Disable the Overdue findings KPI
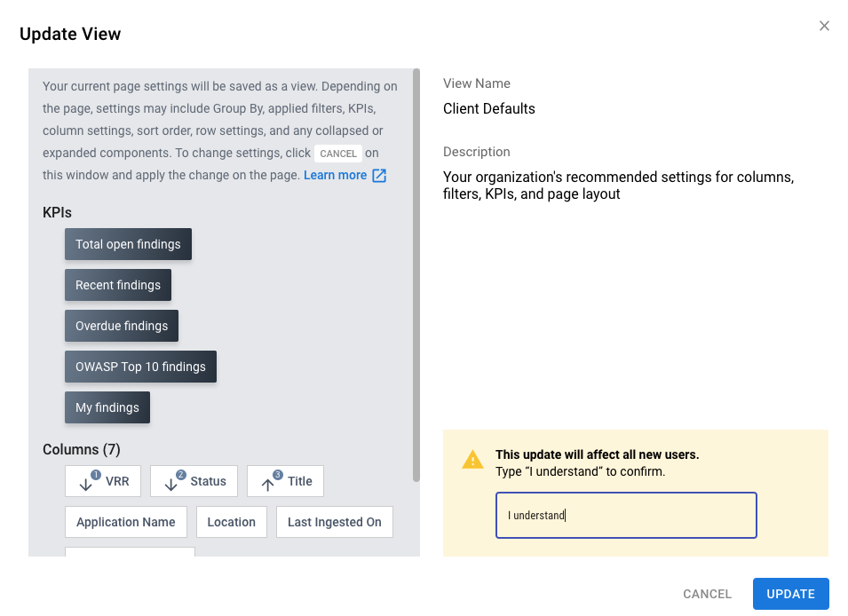 (x=121, y=325)
